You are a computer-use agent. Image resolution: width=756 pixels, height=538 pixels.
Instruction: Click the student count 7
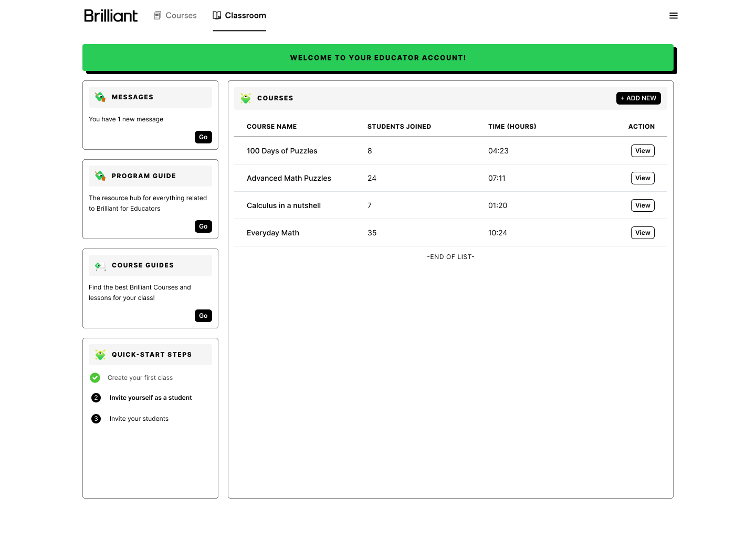[x=370, y=205]
